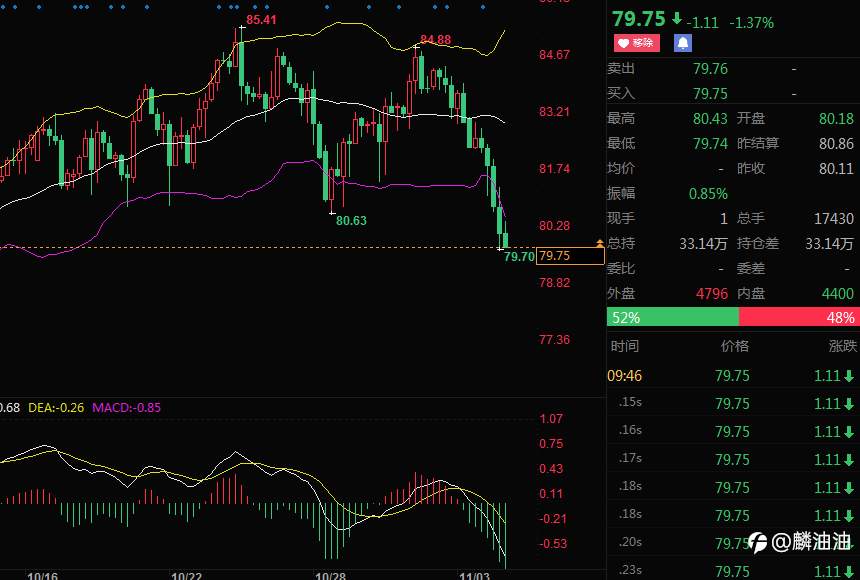860x580 pixels.
Task: Click the 10/28 date on the time axis
Action: 331,576
